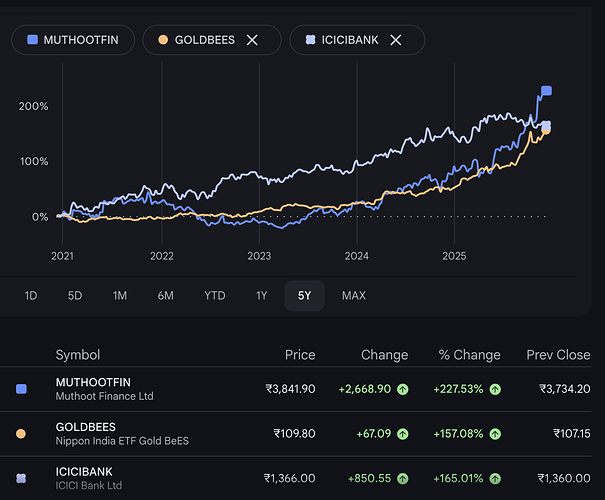Click the 0% y-axis label
Viewport: 605px width, 500px height.
coord(40,217)
